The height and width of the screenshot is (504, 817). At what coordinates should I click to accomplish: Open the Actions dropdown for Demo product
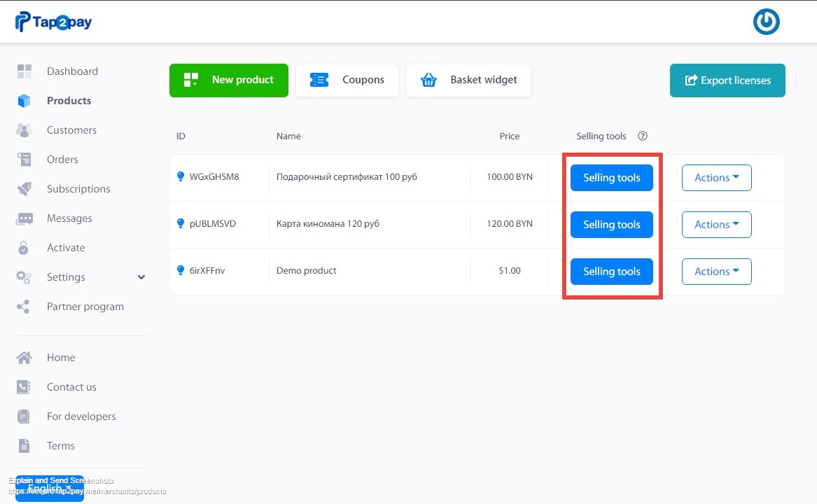coord(716,271)
